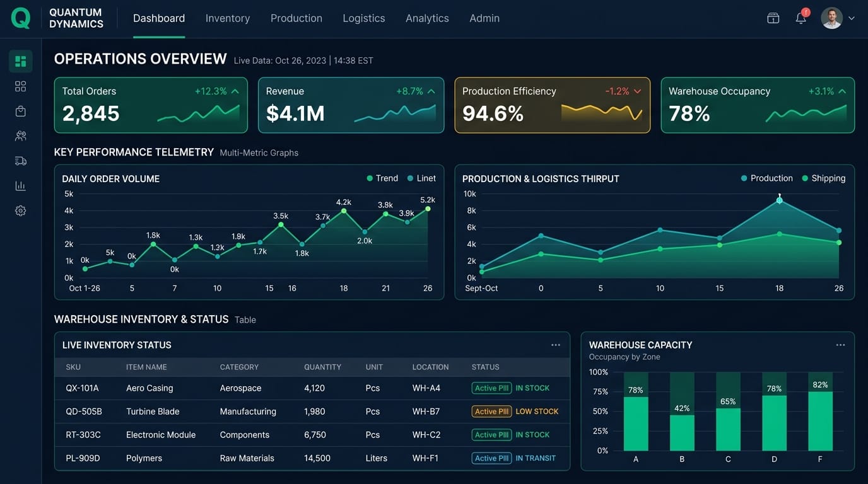Click zone A capacity bar at 78%
This screenshot has height=484, width=868.
(636, 423)
